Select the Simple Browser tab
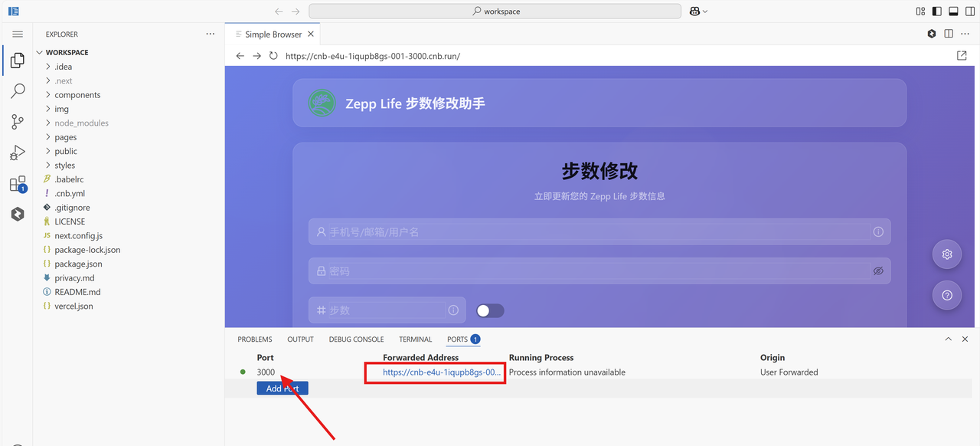The image size is (980, 446). coord(273,34)
